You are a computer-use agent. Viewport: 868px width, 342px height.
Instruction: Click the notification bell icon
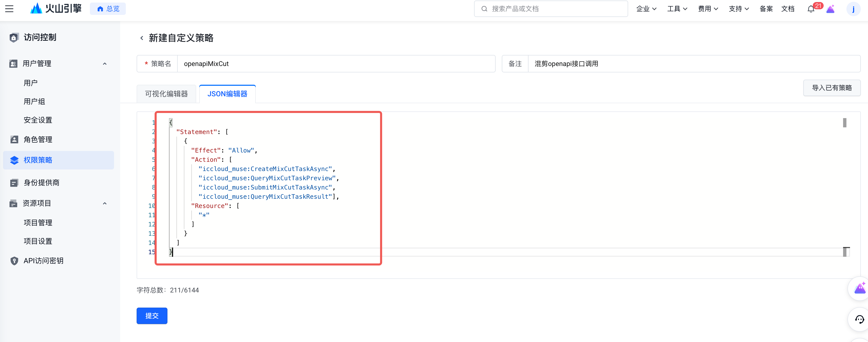pyautogui.click(x=811, y=9)
